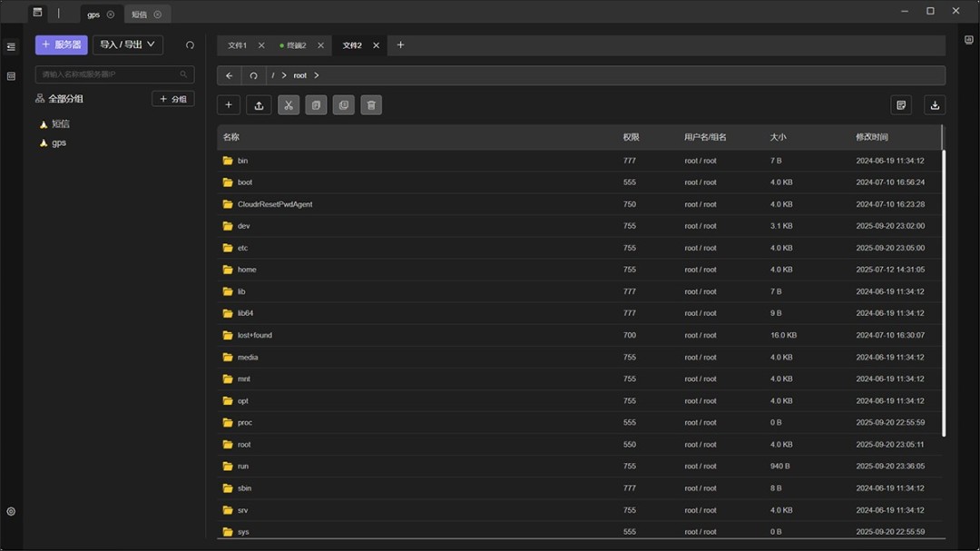Click the plus icon to create new item

click(229, 105)
